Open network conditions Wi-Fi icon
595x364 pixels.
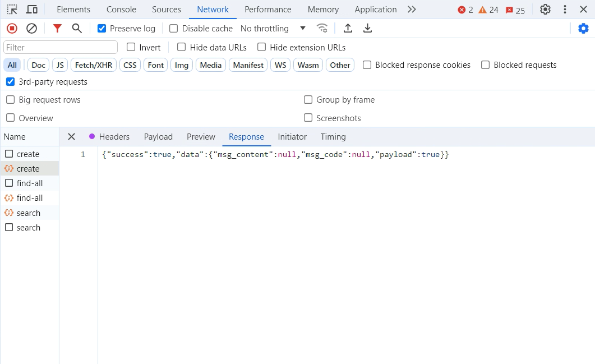coord(322,29)
